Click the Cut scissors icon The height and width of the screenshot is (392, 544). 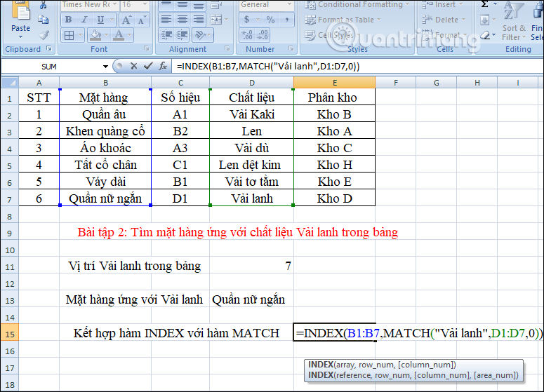[x=43, y=5]
